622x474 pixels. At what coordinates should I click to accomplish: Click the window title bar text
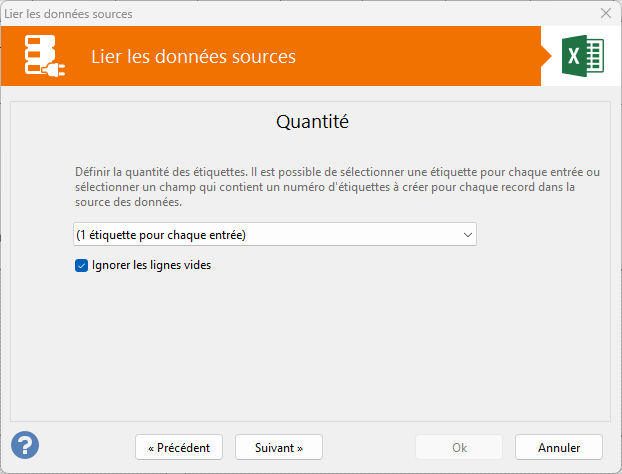pyautogui.click(x=68, y=14)
